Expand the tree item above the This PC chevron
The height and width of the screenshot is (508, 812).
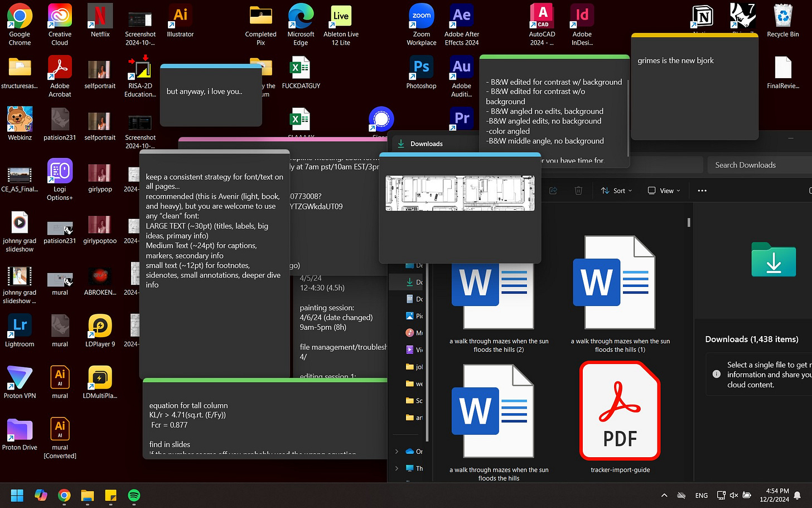(397, 451)
